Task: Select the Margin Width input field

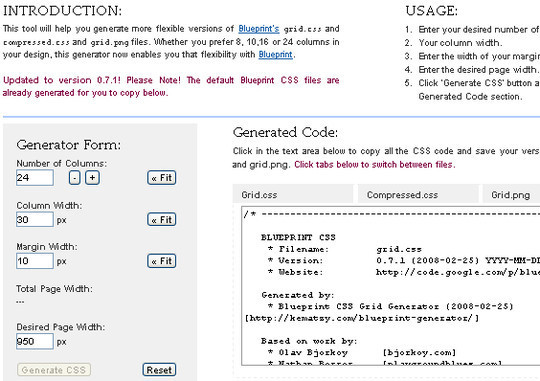Action: [35, 261]
